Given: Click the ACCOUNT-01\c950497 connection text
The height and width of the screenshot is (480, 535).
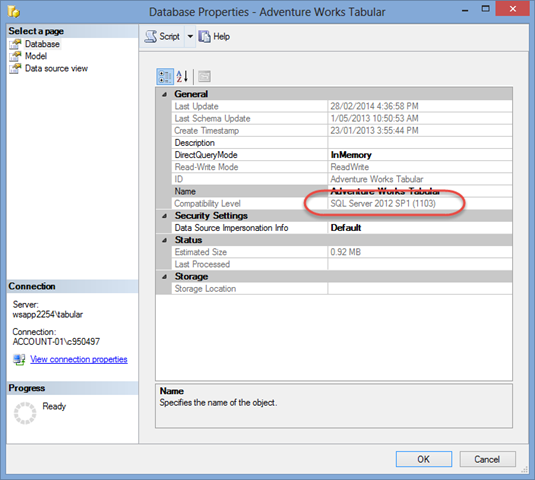Looking at the screenshot, I should click(56, 341).
